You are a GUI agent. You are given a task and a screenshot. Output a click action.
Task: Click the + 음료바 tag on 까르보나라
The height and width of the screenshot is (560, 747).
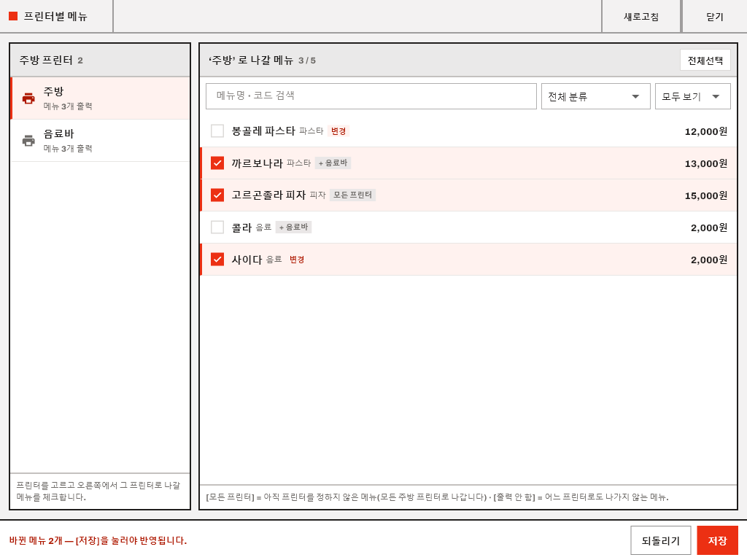(x=333, y=163)
